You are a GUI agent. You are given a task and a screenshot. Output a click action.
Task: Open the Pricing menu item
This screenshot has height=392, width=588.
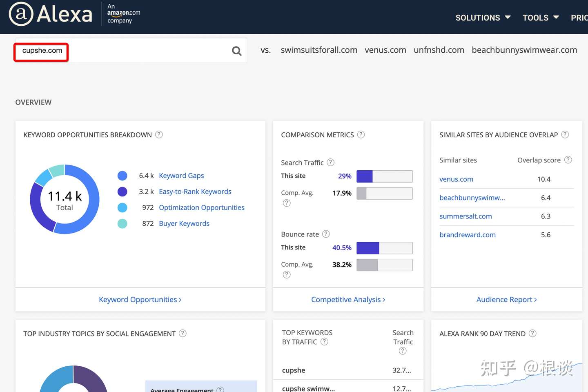pyautogui.click(x=579, y=18)
